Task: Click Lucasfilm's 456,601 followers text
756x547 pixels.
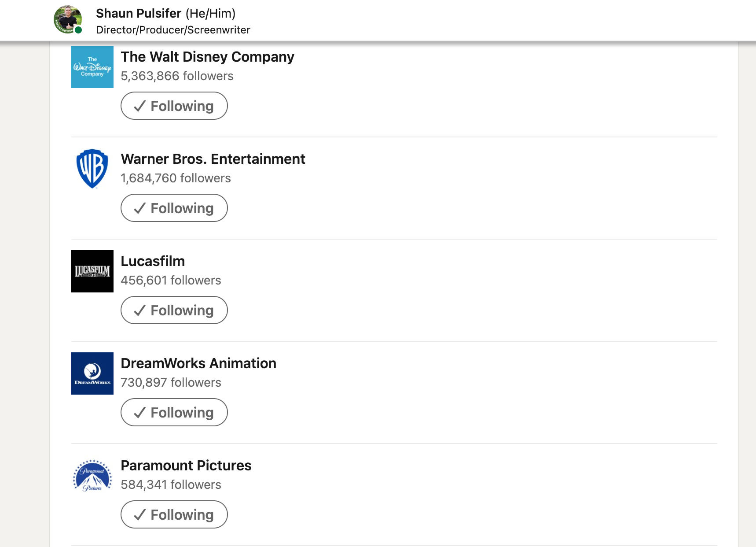Action: coord(171,281)
